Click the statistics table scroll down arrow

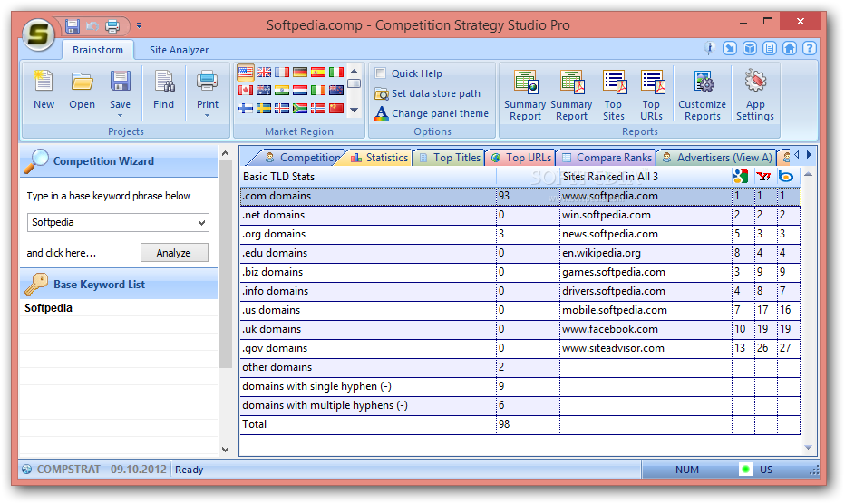[808, 448]
